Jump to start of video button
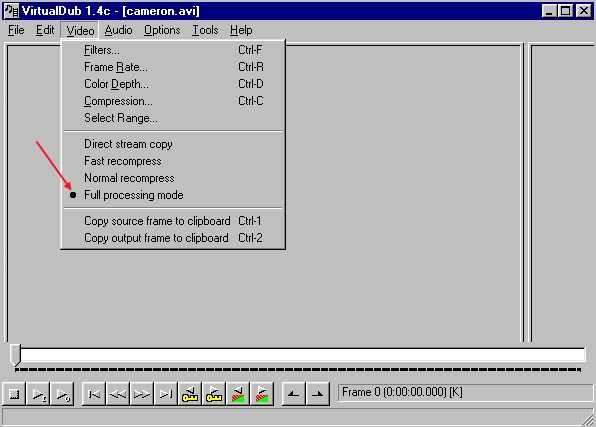Viewport: 596px width, 427px height. tap(94, 394)
